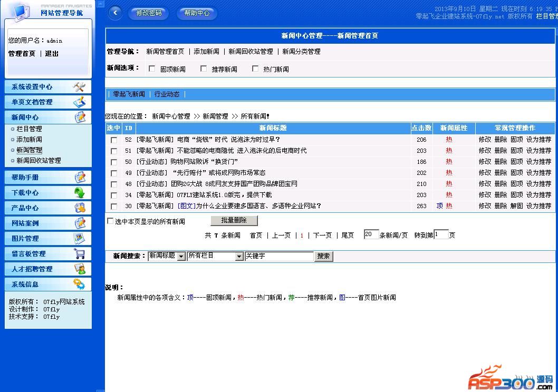Click 删除 for news ID 50
The height and width of the screenshot is (392, 558).
point(501,162)
